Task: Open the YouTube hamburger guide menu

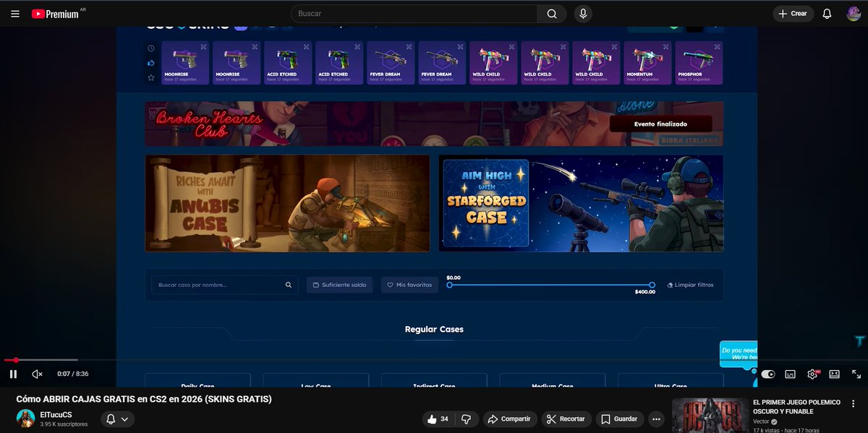Action: pos(15,14)
